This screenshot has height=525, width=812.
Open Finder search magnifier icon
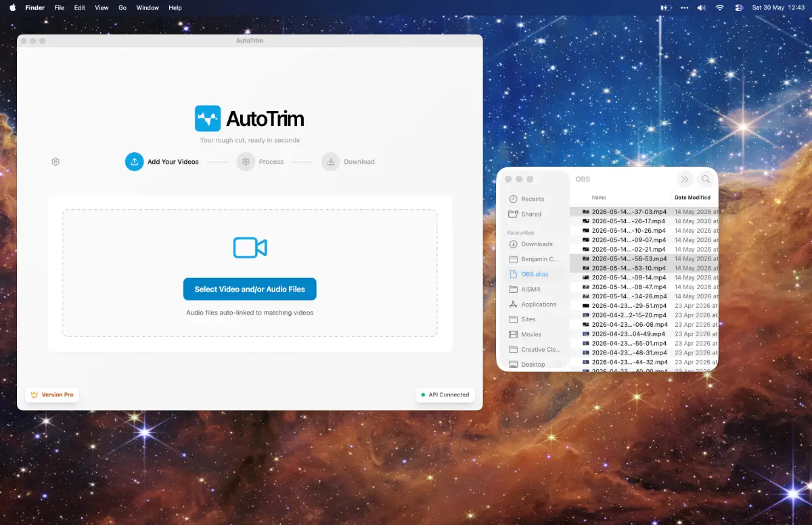point(706,179)
